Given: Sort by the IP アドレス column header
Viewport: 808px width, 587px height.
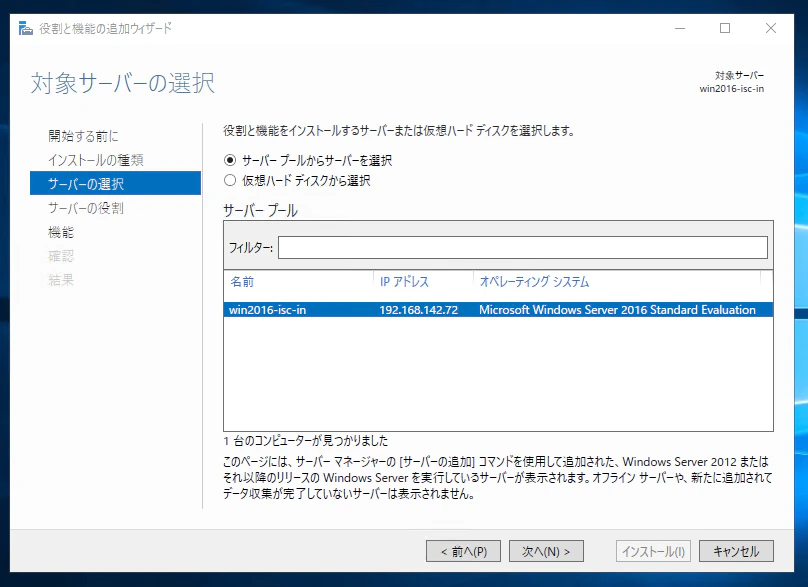Looking at the screenshot, I should (x=404, y=282).
